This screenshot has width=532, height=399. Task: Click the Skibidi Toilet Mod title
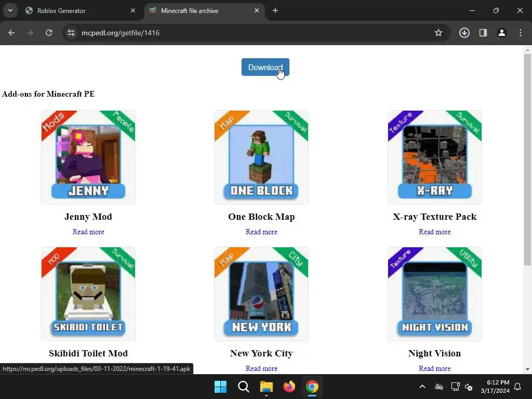88,353
